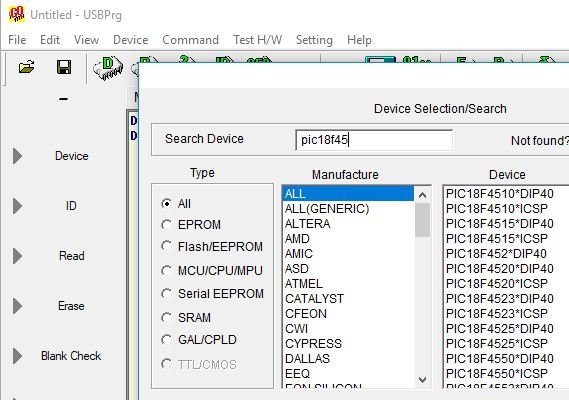Open the Test H/W menu
The width and height of the screenshot is (569, 400).
click(x=257, y=40)
